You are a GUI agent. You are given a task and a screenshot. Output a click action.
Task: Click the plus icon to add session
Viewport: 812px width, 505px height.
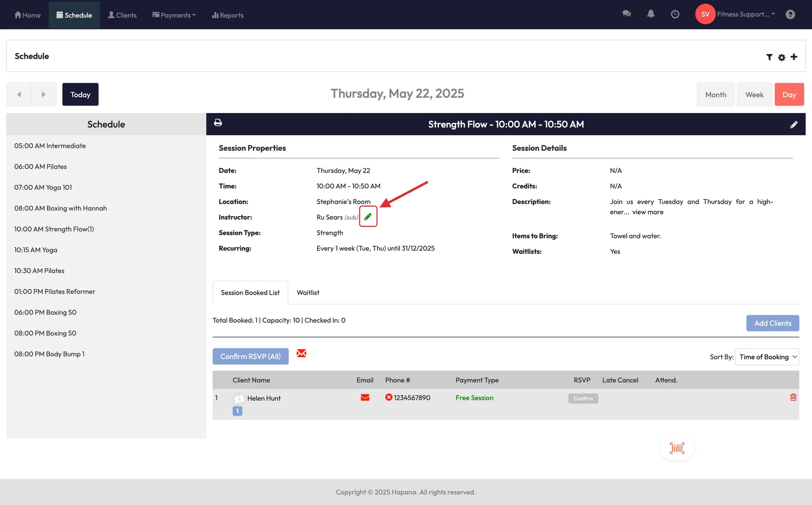794,57
